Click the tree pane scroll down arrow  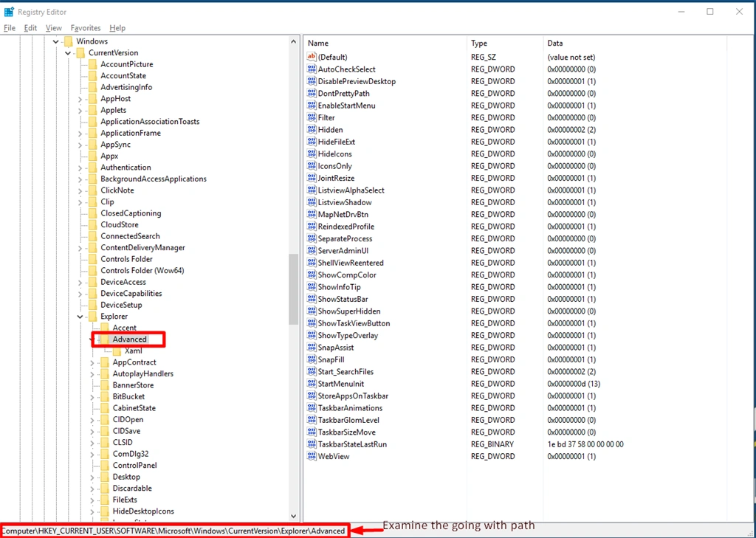[294, 517]
